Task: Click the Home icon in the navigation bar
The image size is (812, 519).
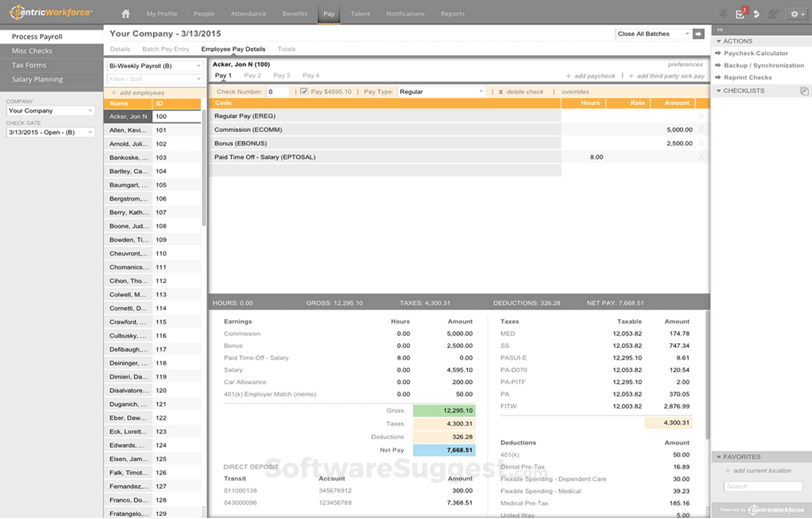Action: coord(125,14)
